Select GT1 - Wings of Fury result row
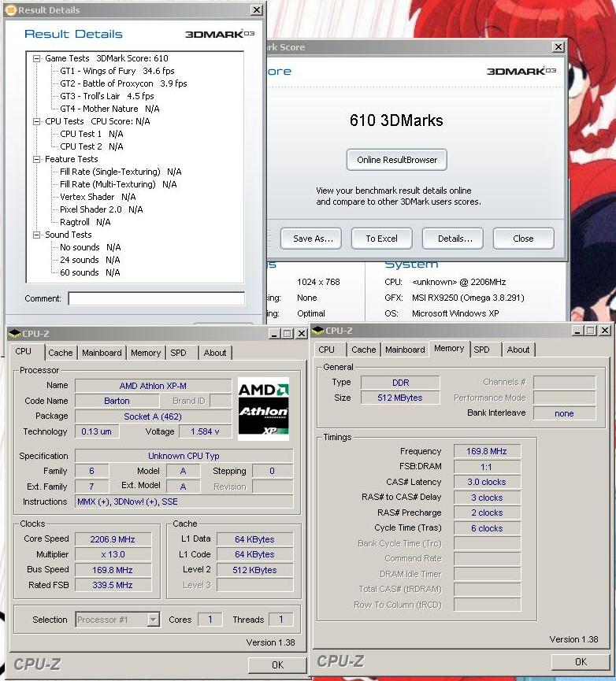This screenshot has width=616, height=681. coord(117,71)
